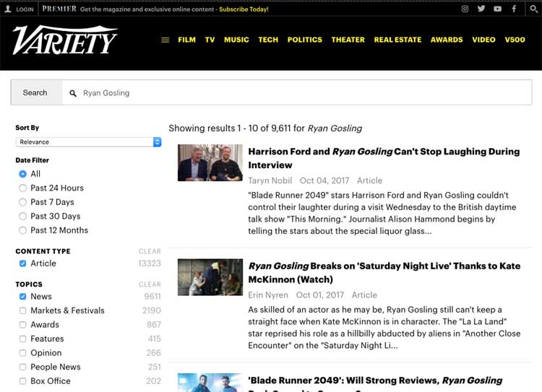Check the Opinion topic checkbox
The height and width of the screenshot is (392, 542).
[x=23, y=353]
